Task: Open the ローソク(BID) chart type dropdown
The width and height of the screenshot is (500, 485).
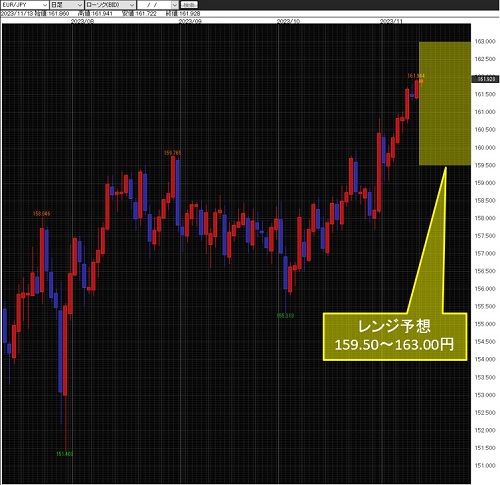Action: tap(110, 5)
